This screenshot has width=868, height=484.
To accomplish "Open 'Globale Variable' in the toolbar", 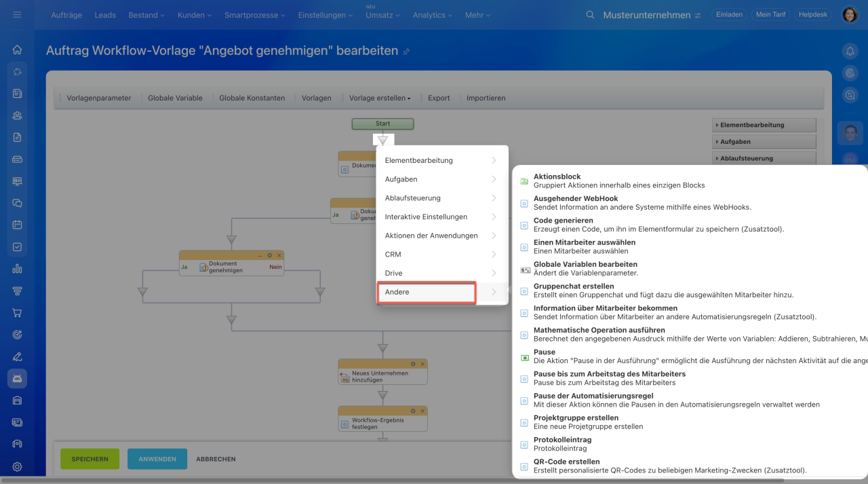I will click(x=175, y=98).
